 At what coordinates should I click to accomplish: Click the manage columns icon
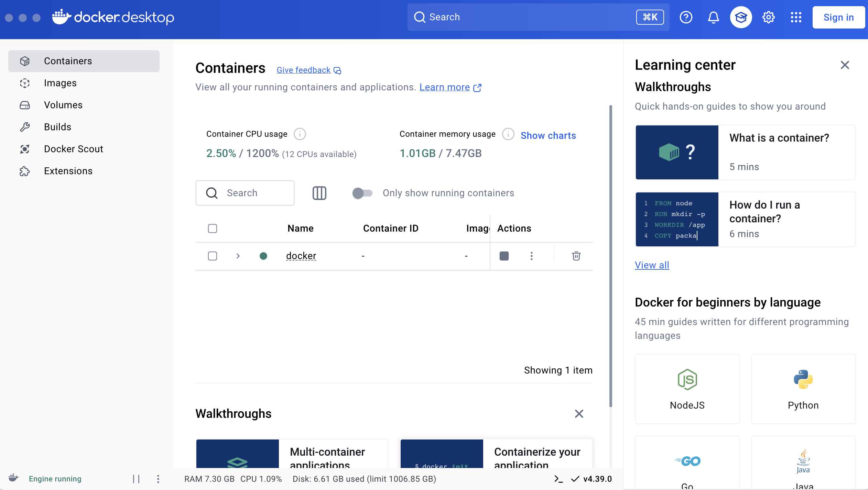[x=319, y=193]
